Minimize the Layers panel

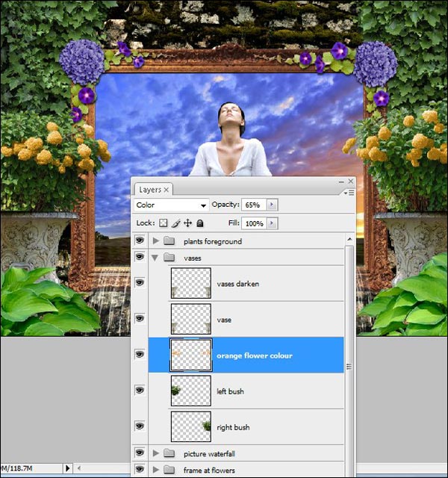point(341,181)
